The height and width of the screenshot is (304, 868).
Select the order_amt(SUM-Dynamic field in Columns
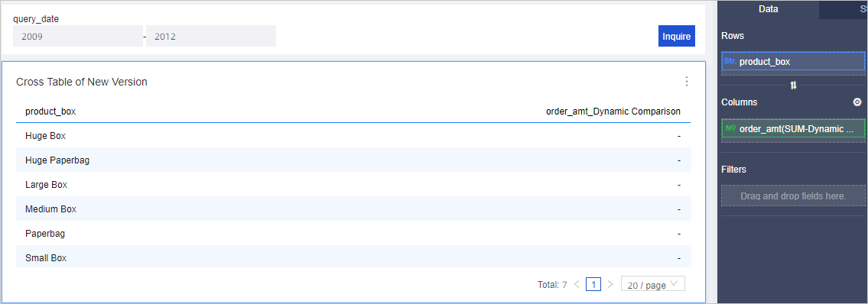[x=793, y=128]
